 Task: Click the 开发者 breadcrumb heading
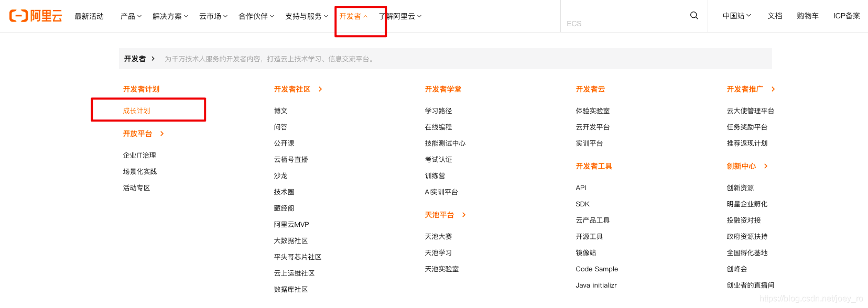[135, 59]
